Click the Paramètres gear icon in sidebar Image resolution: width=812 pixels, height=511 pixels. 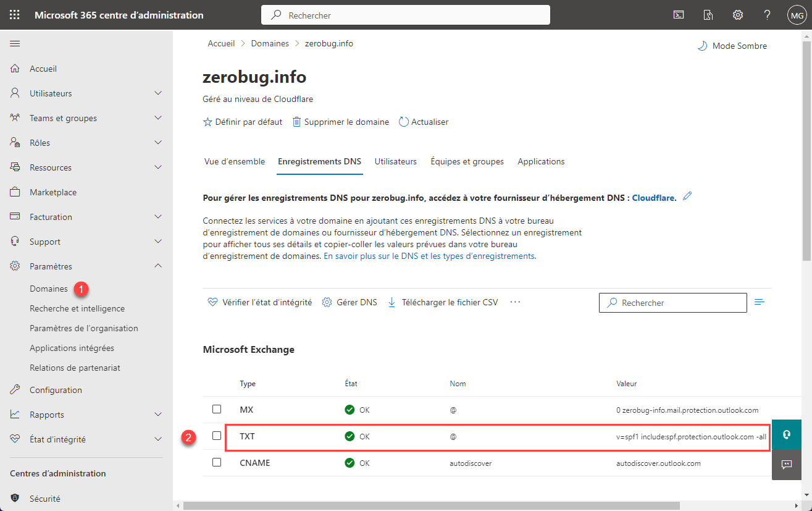tap(15, 266)
